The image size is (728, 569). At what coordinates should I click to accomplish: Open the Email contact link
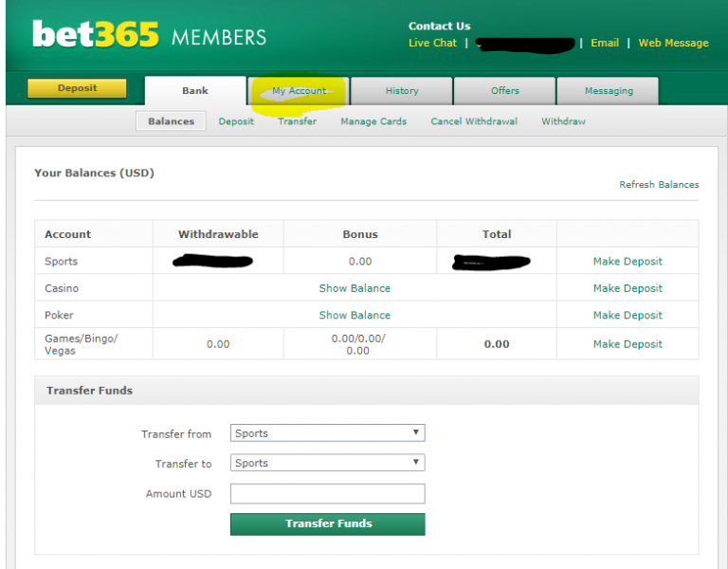[605, 44]
